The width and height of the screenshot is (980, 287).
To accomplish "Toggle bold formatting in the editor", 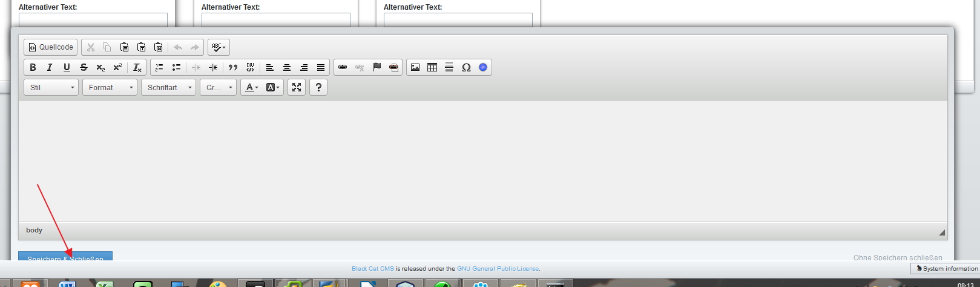I will click(x=33, y=67).
